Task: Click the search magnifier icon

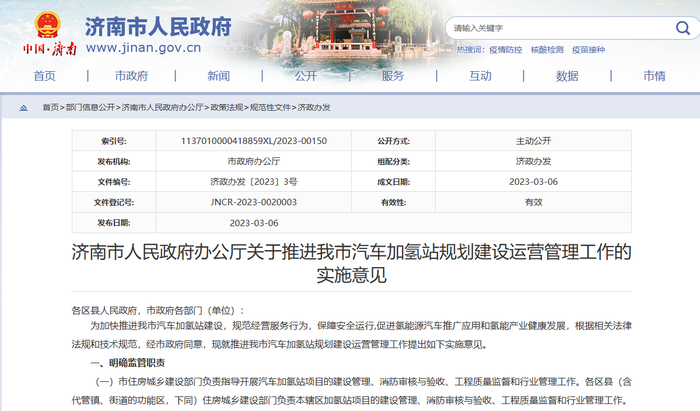Action: click(x=683, y=28)
